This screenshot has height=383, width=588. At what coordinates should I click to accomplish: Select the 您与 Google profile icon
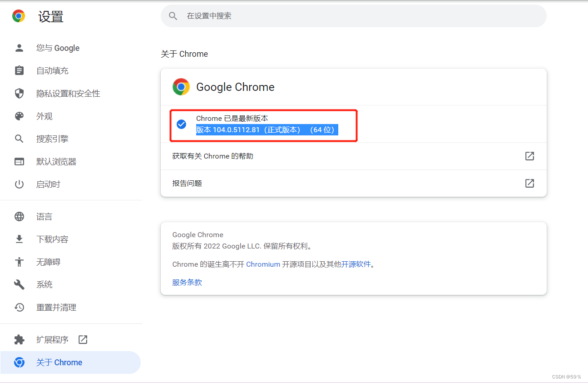pyautogui.click(x=19, y=48)
